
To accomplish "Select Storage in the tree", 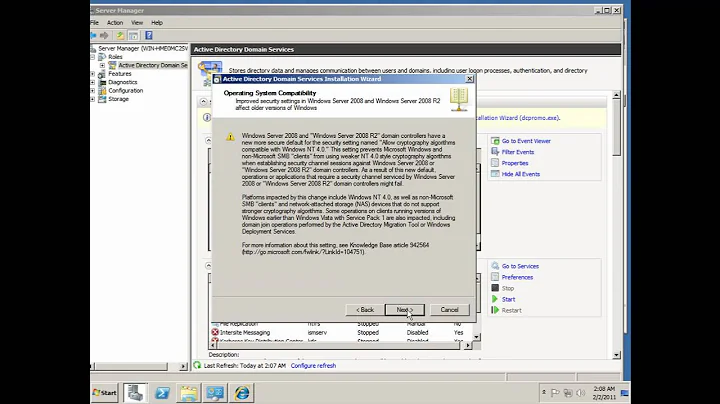I will point(118,99).
